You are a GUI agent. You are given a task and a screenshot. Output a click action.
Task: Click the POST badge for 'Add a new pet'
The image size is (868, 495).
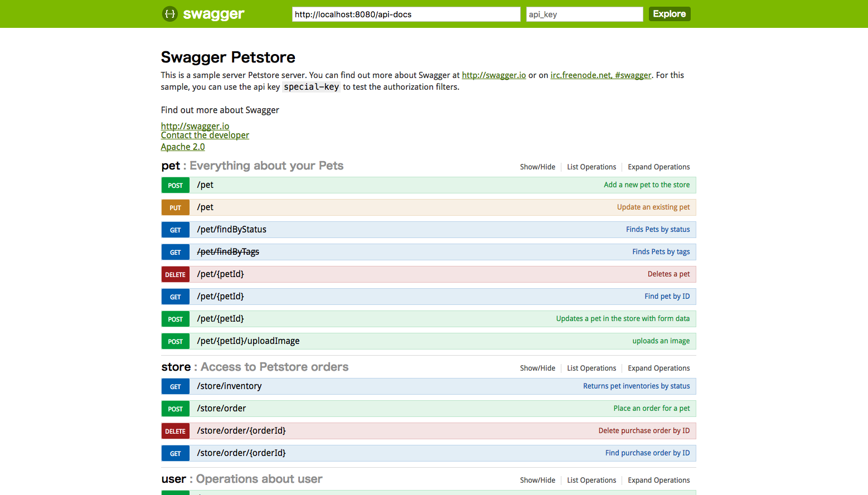[x=176, y=185]
